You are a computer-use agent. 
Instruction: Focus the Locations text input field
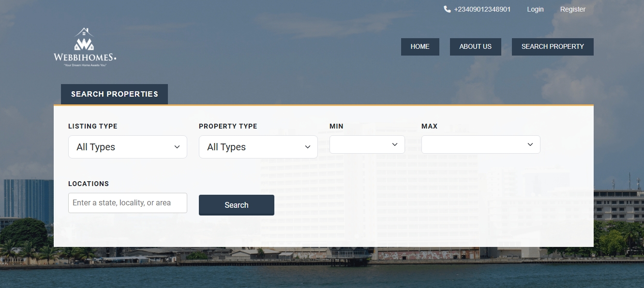click(127, 203)
